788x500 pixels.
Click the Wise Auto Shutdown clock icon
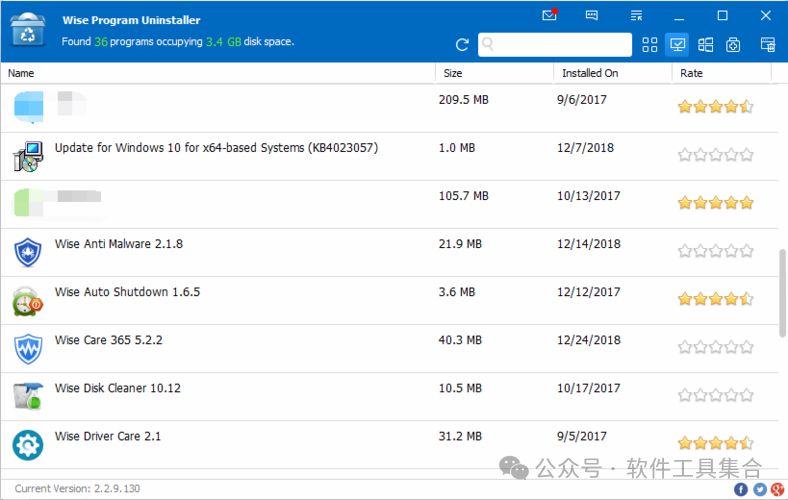point(28,301)
